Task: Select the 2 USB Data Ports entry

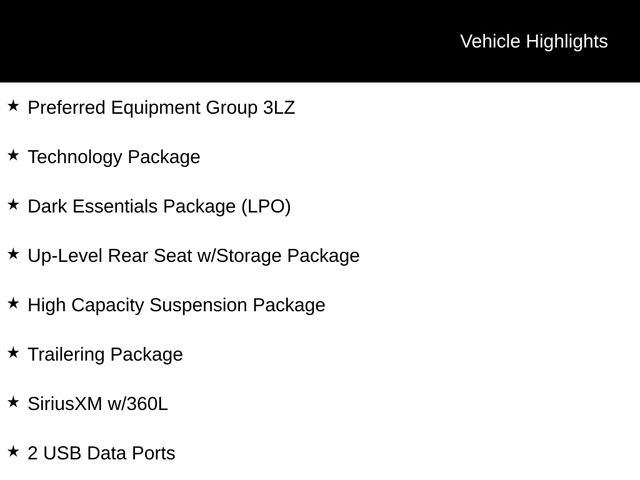Action: [x=102, y=453]
